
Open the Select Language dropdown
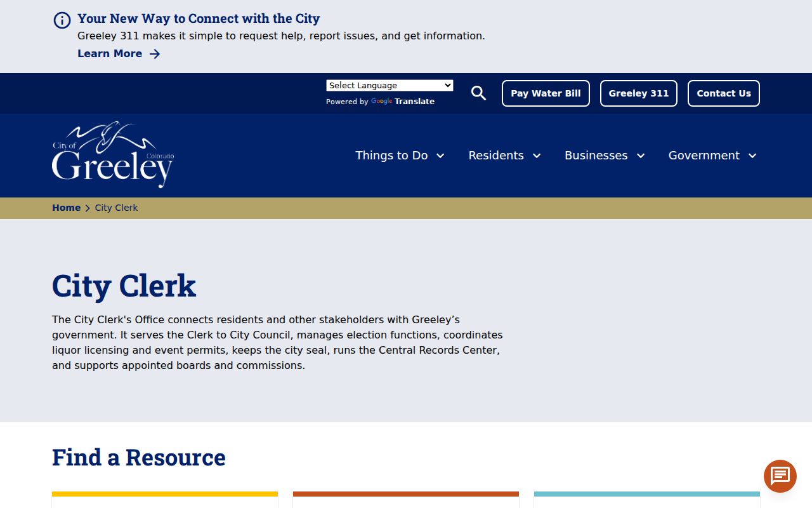coord(390,86)
